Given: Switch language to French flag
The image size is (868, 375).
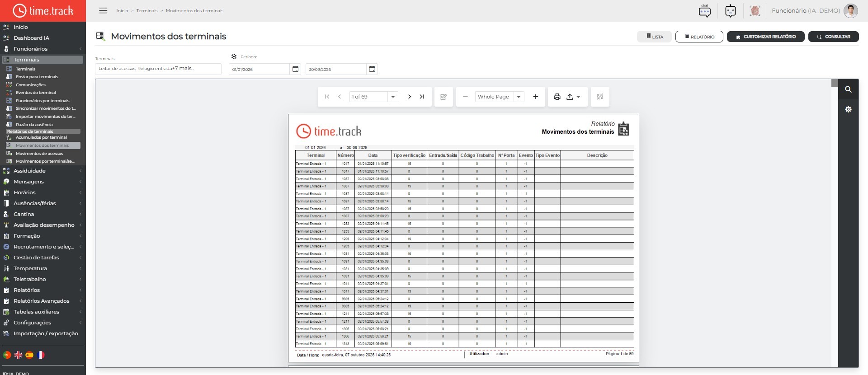Looking at the screenshot, I should (41, 355).
